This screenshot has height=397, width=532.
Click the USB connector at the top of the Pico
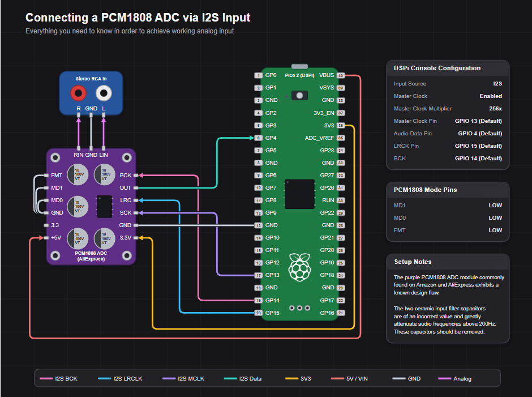pos(299,67)
